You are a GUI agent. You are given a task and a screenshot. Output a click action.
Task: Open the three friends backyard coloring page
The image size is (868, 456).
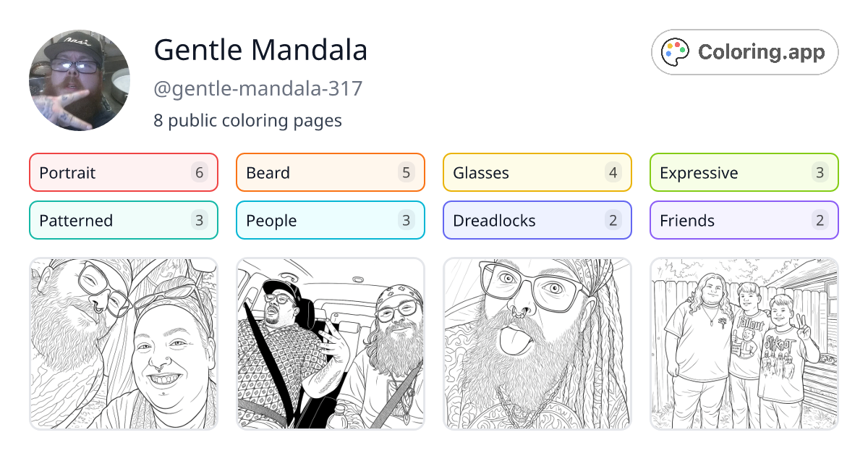[x=744, y=344]
